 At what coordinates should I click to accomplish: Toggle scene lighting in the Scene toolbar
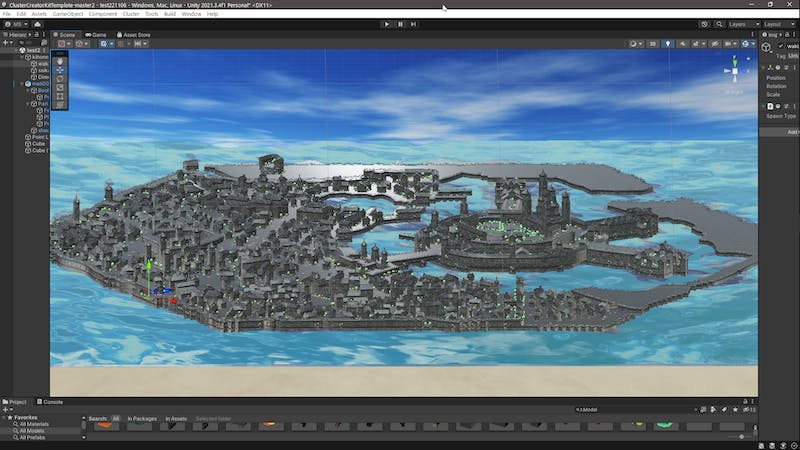(x=668, y=44)
